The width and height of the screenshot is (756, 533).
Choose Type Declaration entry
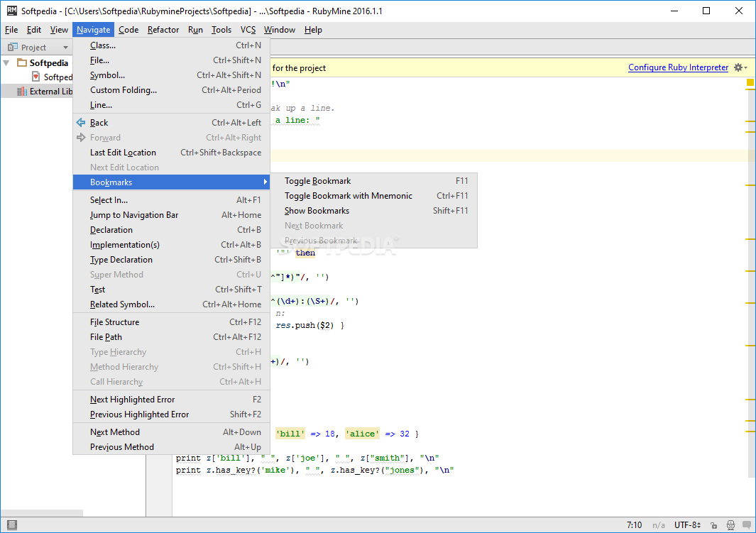171,260
